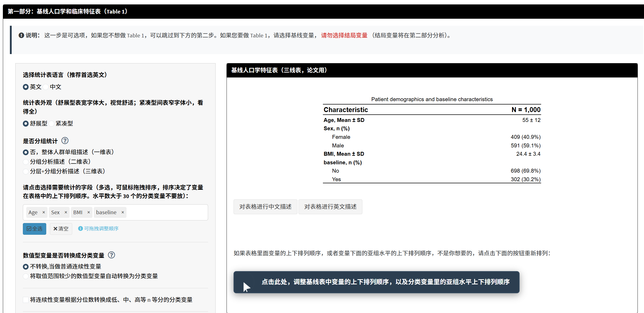The height and width of the screenshot is (313, 644).
Task: Select 中文 table language radio
Action: click(x=46, y=87)
